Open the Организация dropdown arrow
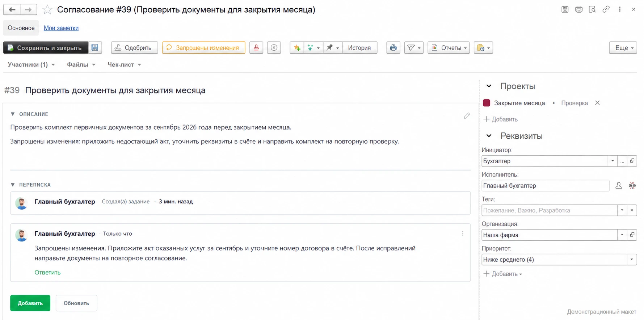This screenshot has width=644, height=320. tap(622, 235)
